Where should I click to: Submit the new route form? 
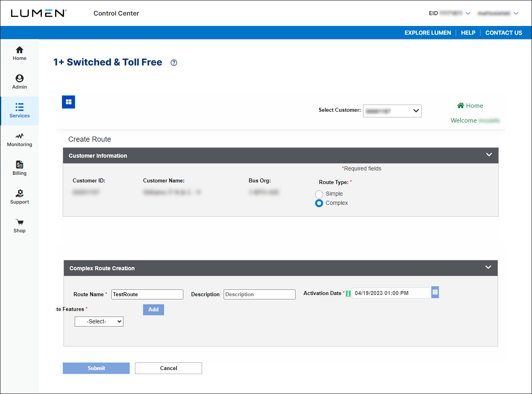[x=96, y=368]
